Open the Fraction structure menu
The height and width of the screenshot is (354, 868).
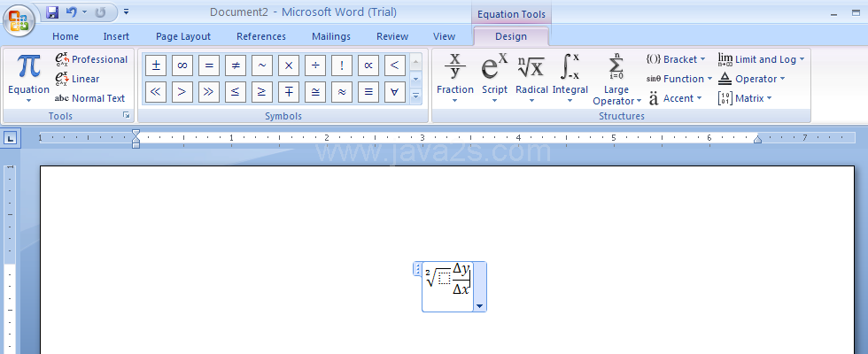[455, 78]
